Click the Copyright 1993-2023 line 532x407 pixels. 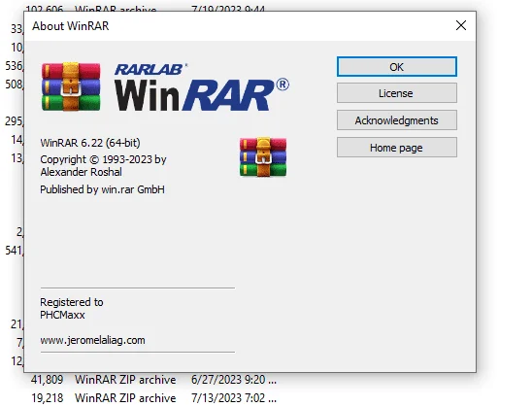click(103, 159)
